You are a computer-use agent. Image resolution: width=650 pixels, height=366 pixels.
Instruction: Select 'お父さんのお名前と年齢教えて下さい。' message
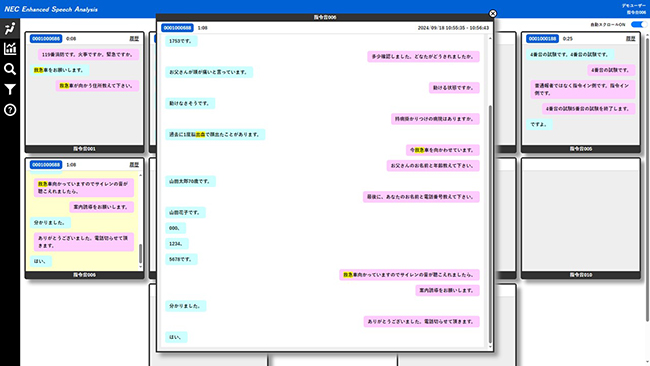pyautogui.click(x=433, y=166)
